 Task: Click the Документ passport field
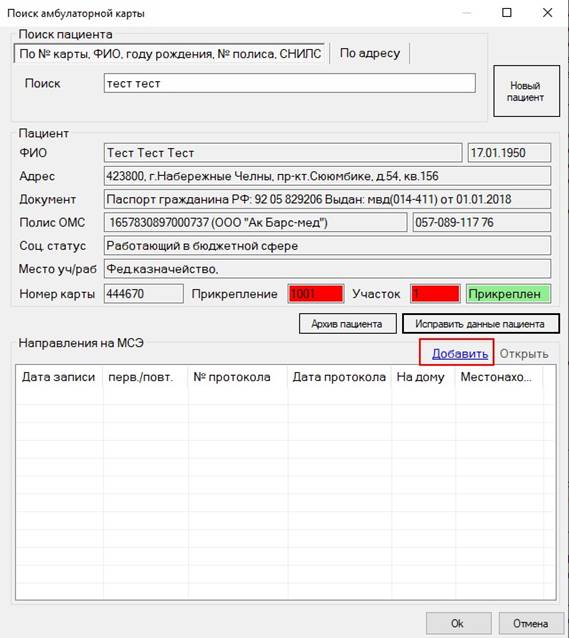click(327, 199)
